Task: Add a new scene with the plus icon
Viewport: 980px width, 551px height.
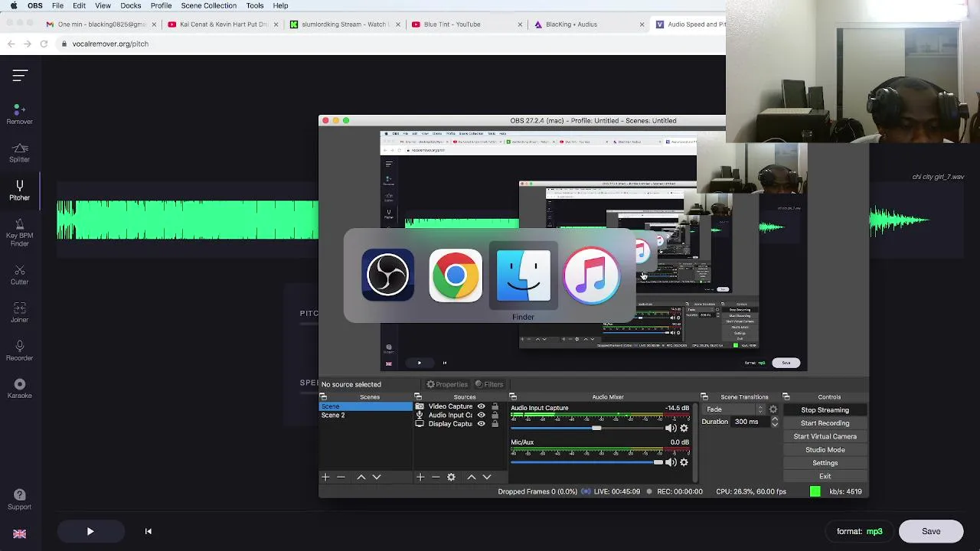Action: point(325,477)
